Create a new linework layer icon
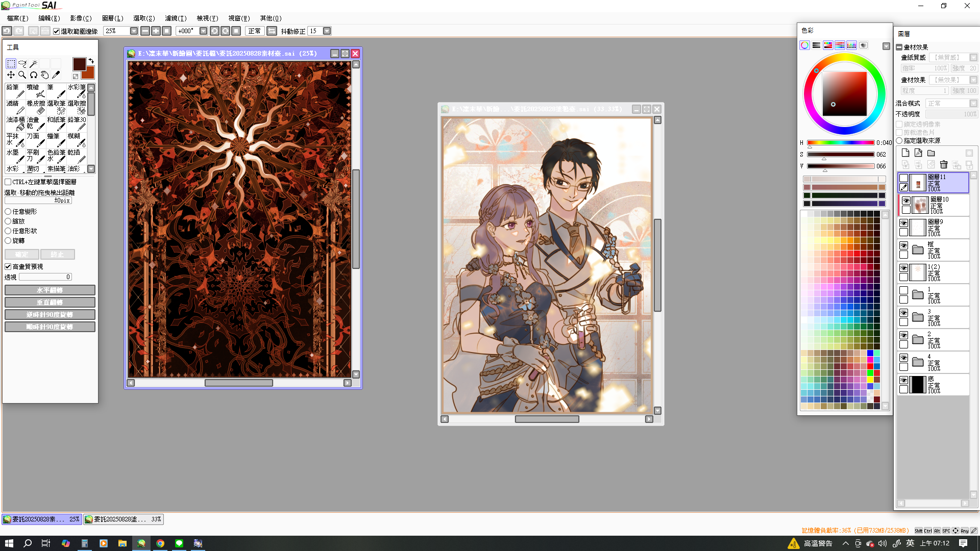 (918, 153)
